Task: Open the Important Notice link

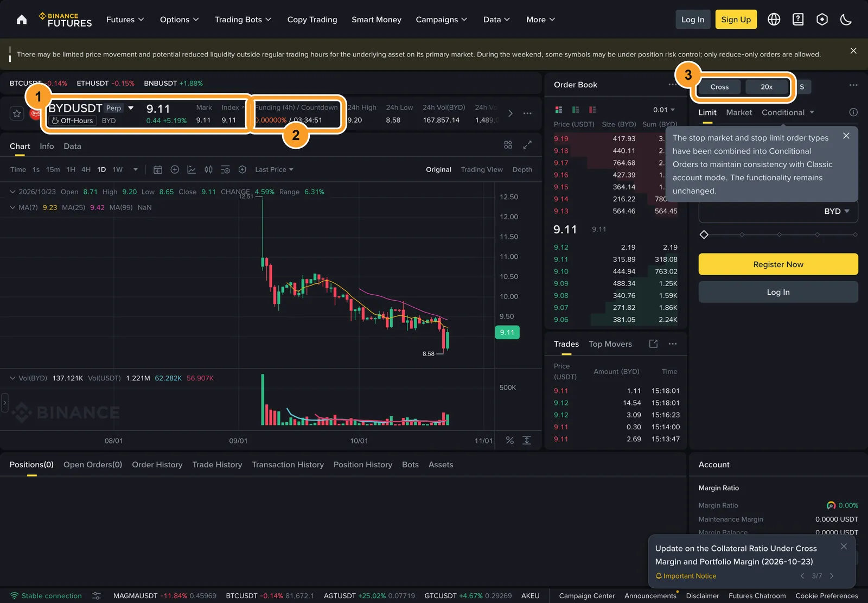Action: [x=686, y=576]
